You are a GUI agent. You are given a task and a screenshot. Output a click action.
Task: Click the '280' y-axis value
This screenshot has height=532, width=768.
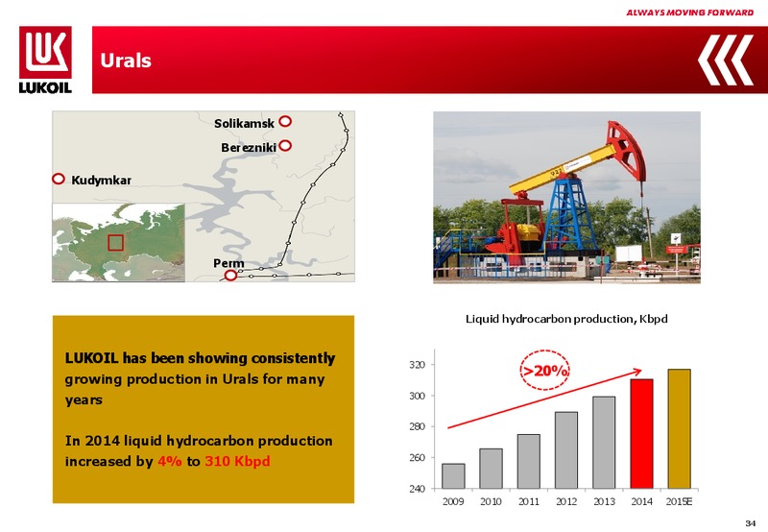[418, 426]
